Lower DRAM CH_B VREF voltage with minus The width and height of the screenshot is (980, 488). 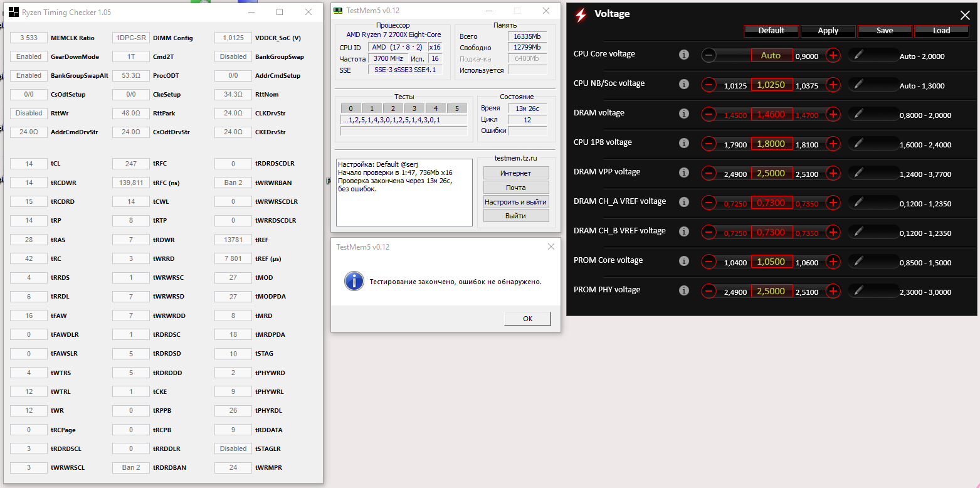(709, 232)
